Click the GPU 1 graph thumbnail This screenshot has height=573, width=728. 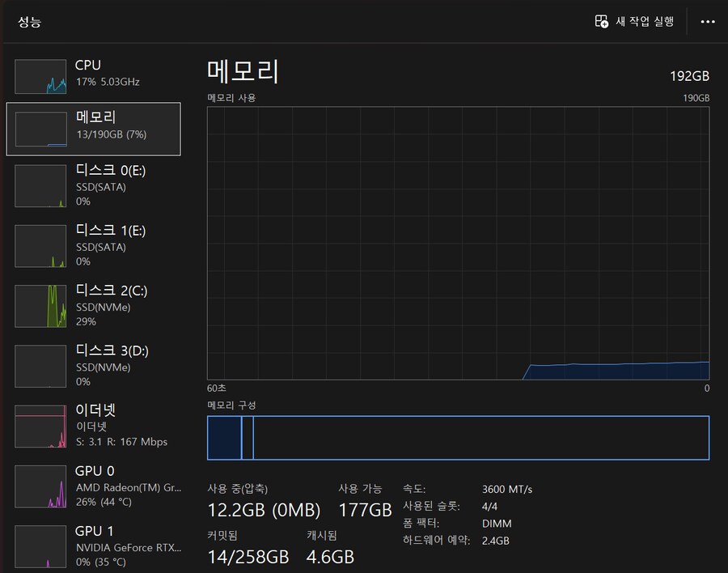coord(40,545)
